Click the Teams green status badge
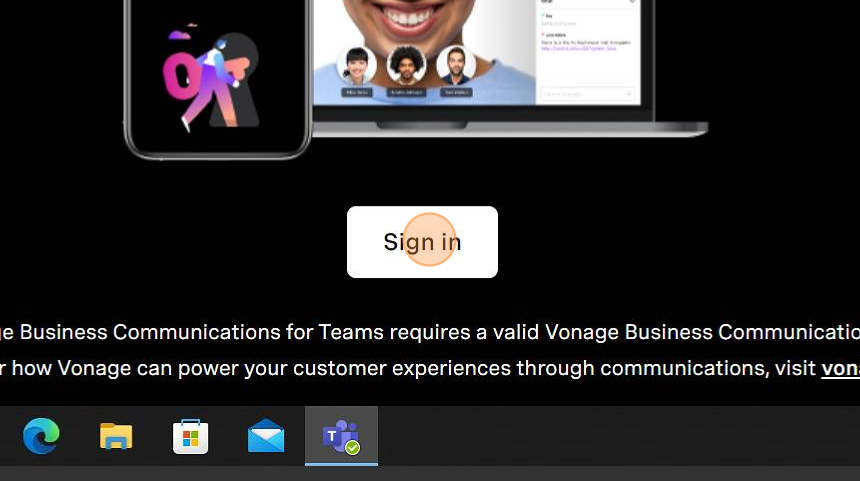The width and height of the screenshot is (860, 481). coord(353,448)
